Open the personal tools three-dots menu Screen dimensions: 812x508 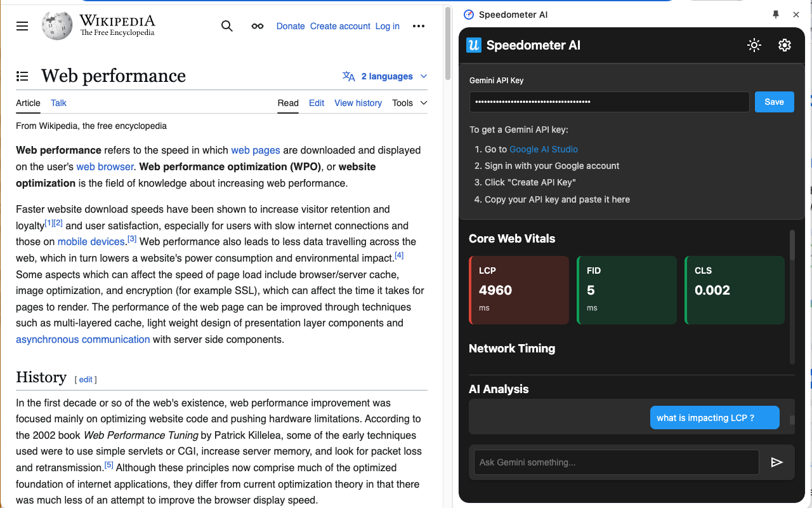pos(419,26)
